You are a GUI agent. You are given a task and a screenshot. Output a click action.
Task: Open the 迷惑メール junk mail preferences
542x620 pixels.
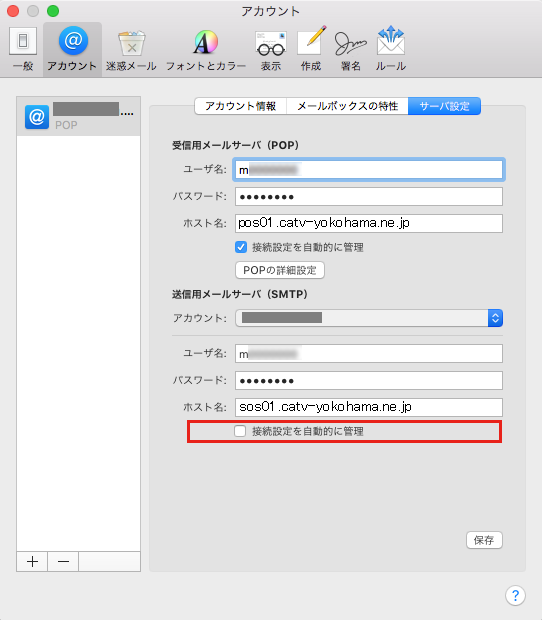coord(131,49)
